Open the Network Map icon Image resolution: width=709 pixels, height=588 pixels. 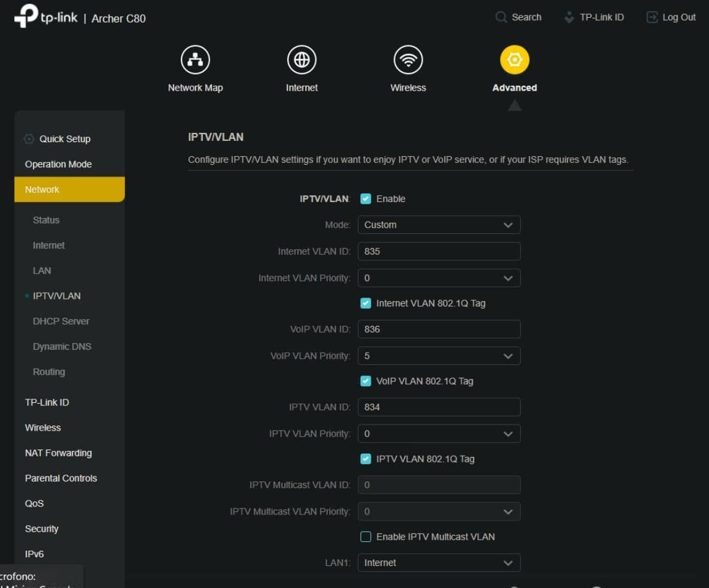(x=195, y=60)
